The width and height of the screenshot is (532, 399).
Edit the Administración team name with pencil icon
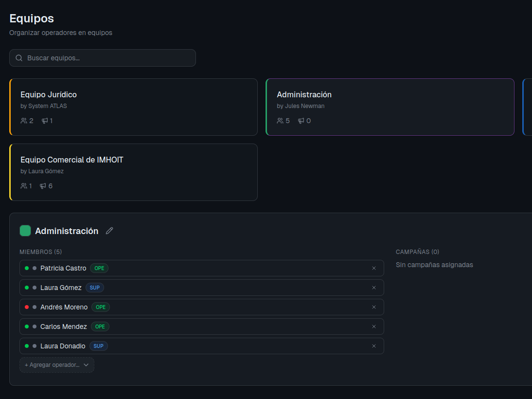pos(109,231)
